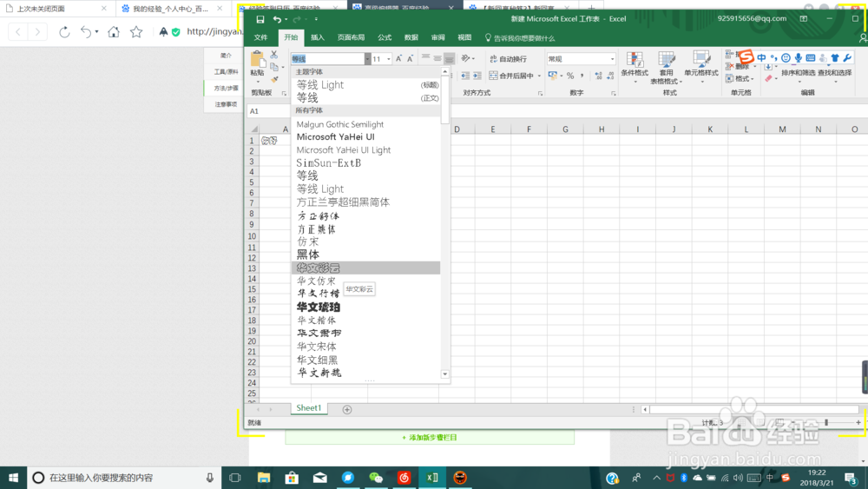Open browser undo dropdown arrow
This screenshot has height=489, width=868.
click(x=96, y=32)
